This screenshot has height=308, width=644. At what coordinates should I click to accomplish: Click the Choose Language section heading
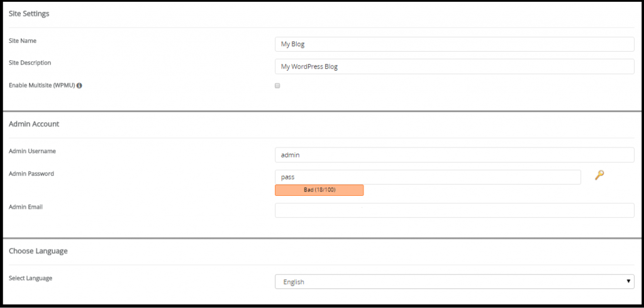[38, 251]
